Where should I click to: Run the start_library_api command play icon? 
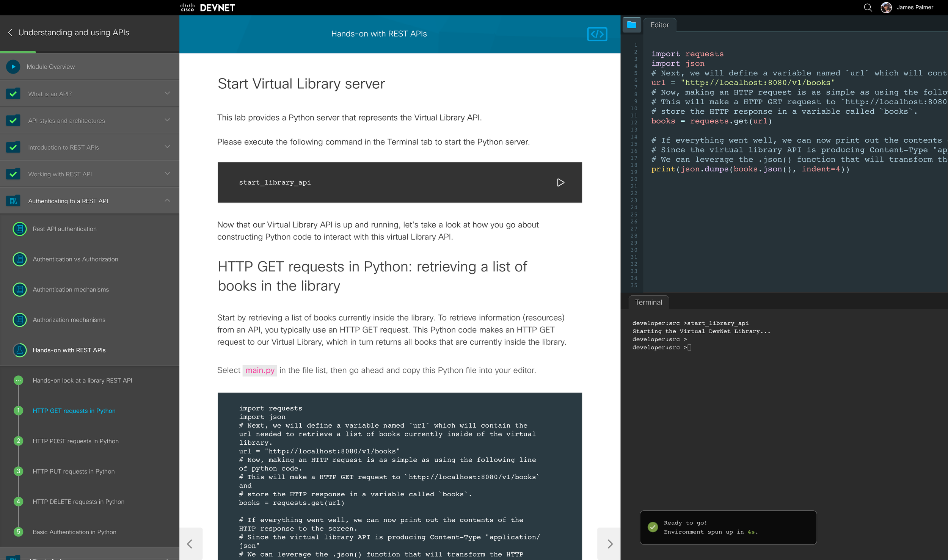[560, 183]
